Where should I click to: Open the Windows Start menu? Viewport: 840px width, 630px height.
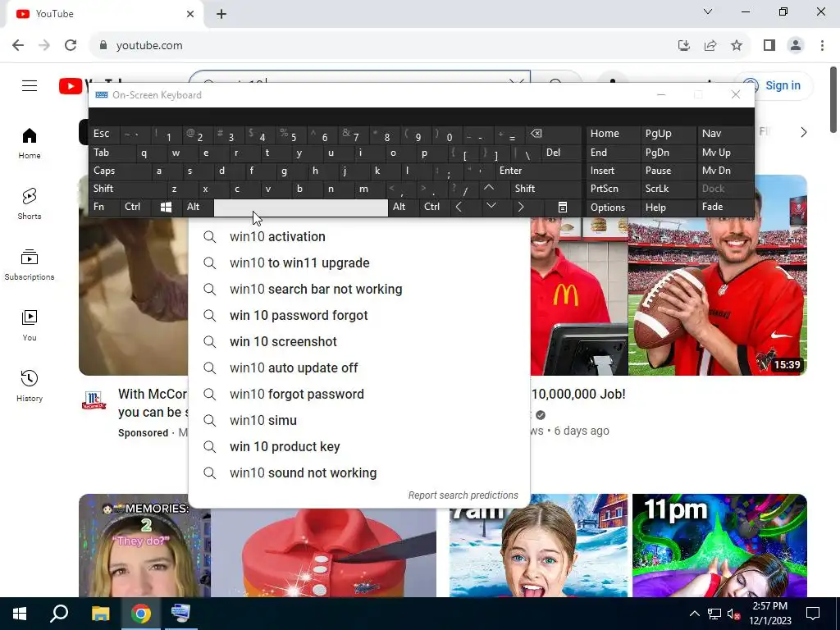20,614
